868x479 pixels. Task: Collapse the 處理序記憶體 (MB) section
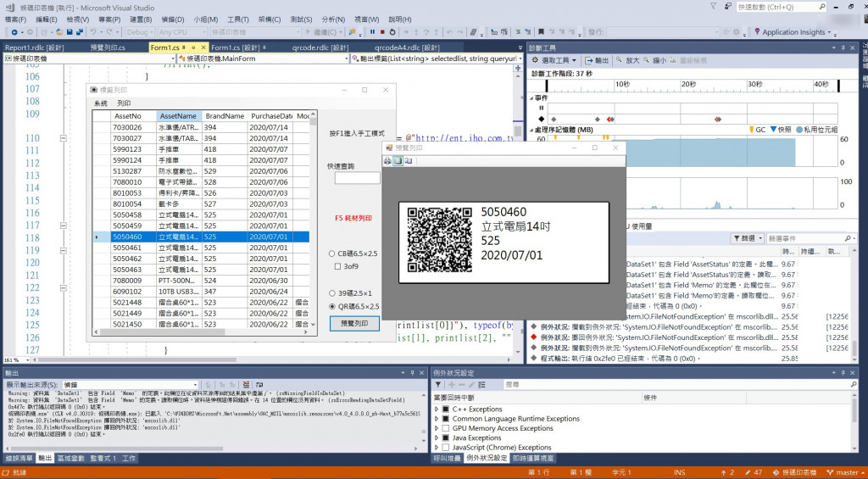533,130
